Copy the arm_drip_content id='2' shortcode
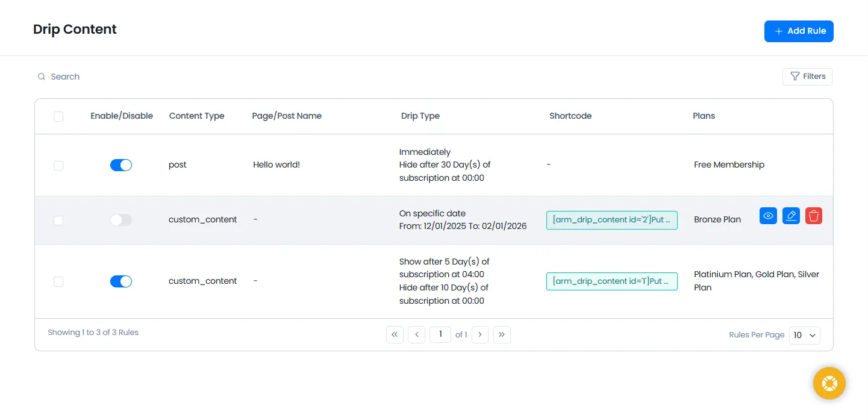 [x=611, y=220]
